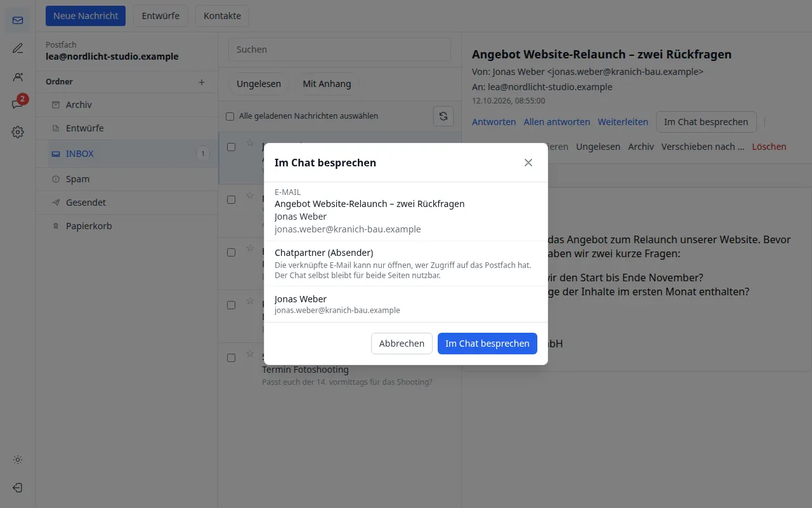Image resolution: width=812 pixels, height=508 pixels.
Task: Click the 'Chatpartner (Absender)' heading
Action: pyautogui.click(x=324, y=253)
